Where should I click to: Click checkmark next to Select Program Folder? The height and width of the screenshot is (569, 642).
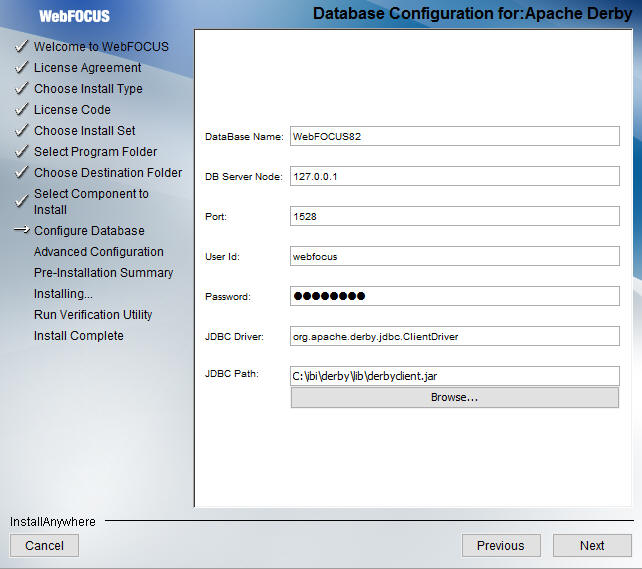click(21, 151)
